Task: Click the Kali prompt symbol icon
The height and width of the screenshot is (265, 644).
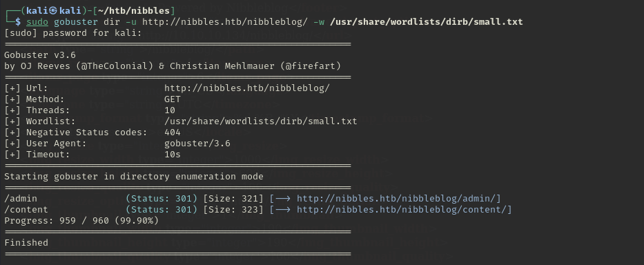Action: coord(59,10)
